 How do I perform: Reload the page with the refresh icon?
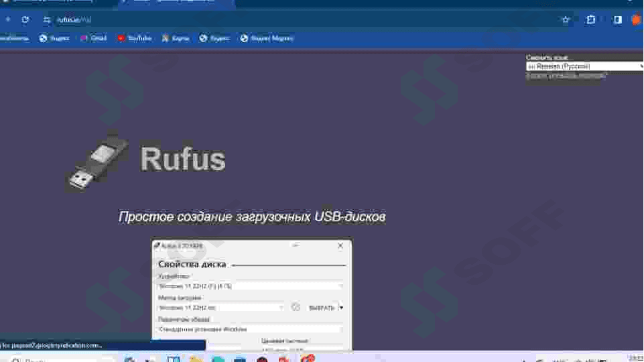click(x=25, y=19)
